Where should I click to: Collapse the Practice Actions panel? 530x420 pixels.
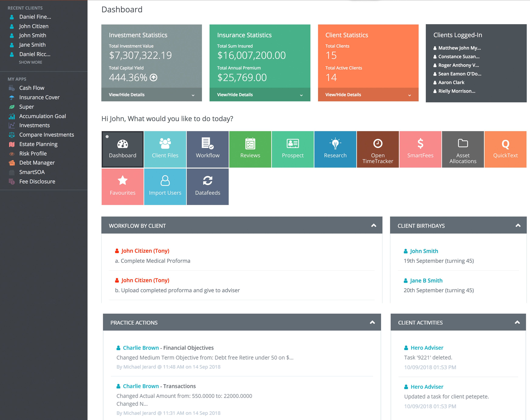372,322
